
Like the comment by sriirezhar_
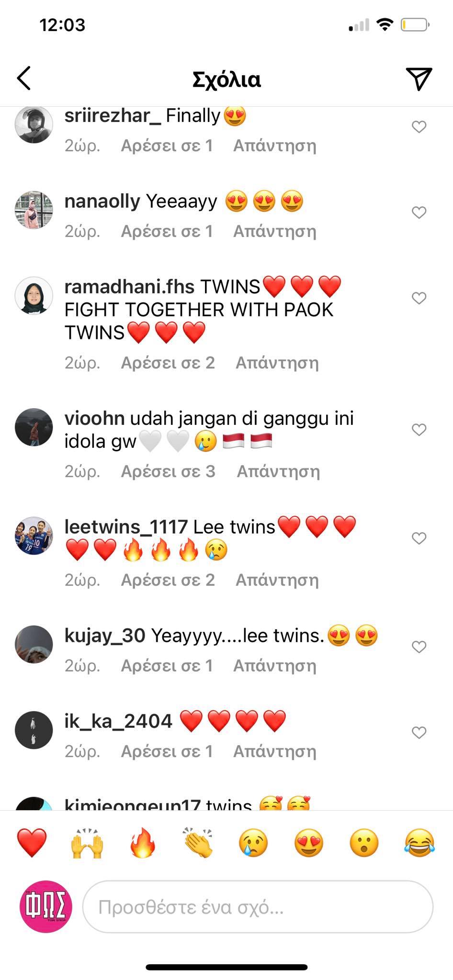coord(419,127)
